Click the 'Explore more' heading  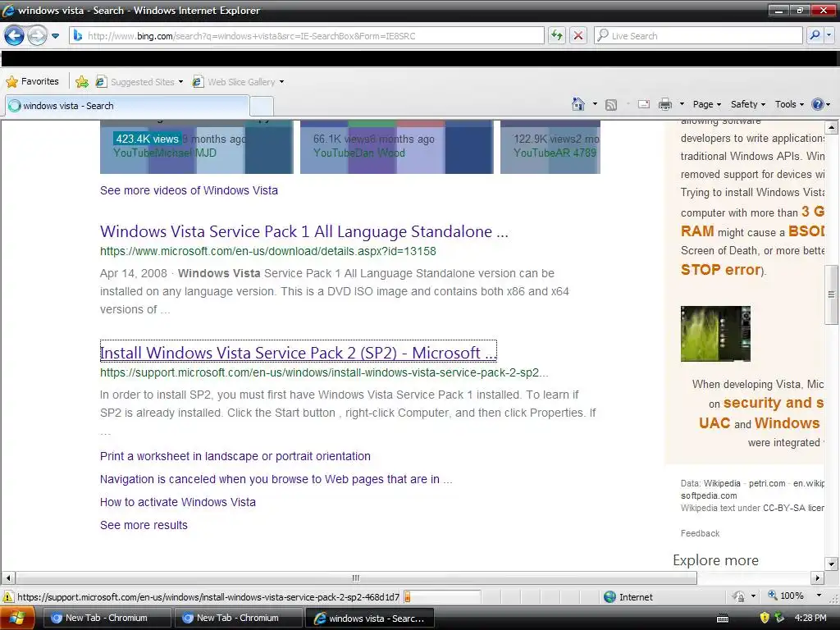[715, 560]
